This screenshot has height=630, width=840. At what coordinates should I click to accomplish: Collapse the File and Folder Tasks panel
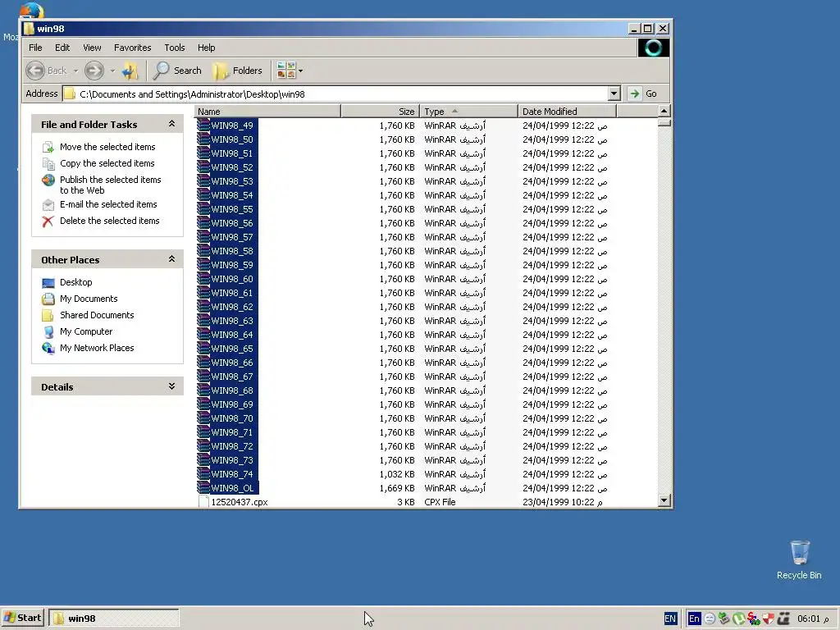(x=171, y=124)
